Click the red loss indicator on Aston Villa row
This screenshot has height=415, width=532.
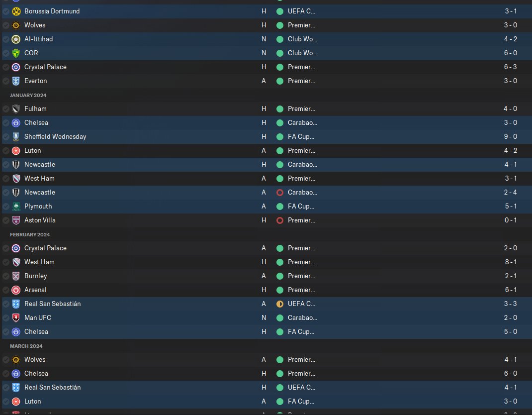pos(280,220)
